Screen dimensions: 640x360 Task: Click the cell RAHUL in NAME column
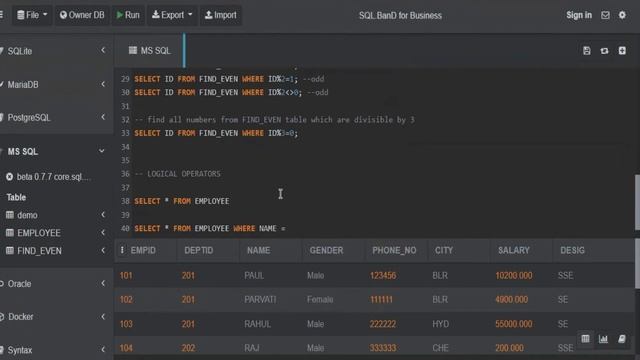[x=257, y=324]
